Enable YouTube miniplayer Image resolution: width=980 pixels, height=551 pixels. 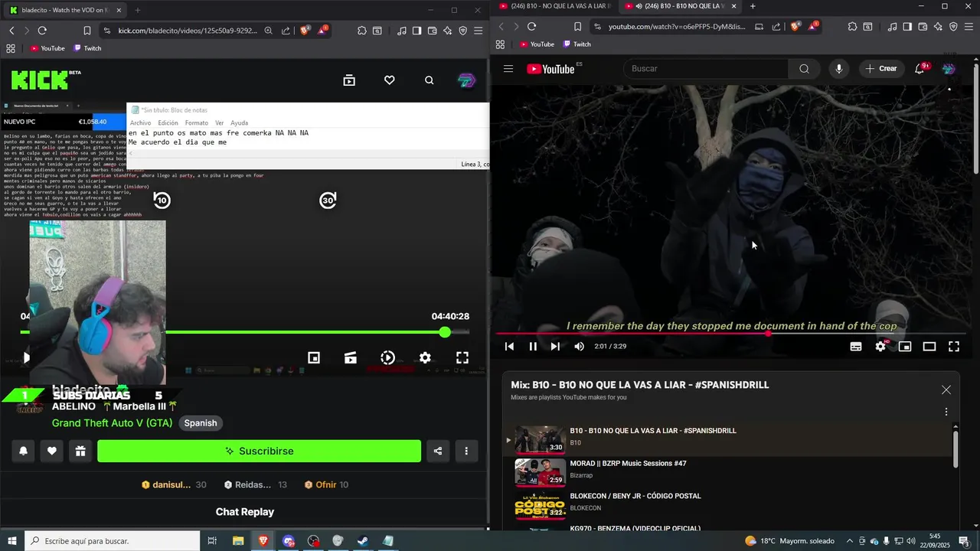point(905,347)
